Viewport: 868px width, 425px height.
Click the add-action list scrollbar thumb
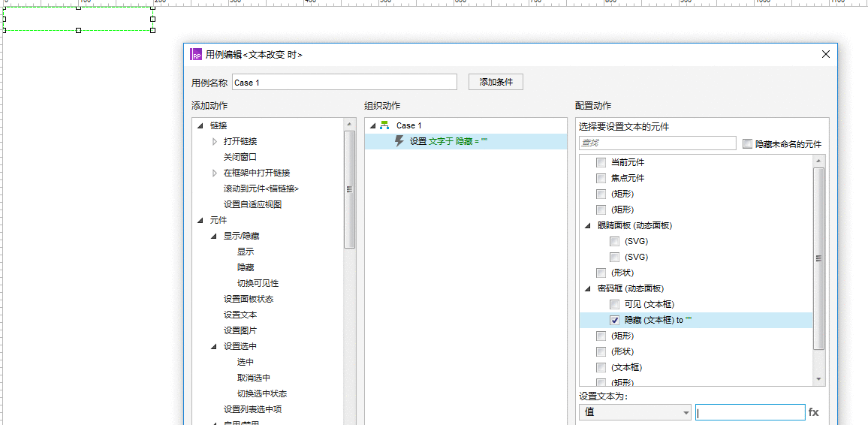tap(349, 189)
